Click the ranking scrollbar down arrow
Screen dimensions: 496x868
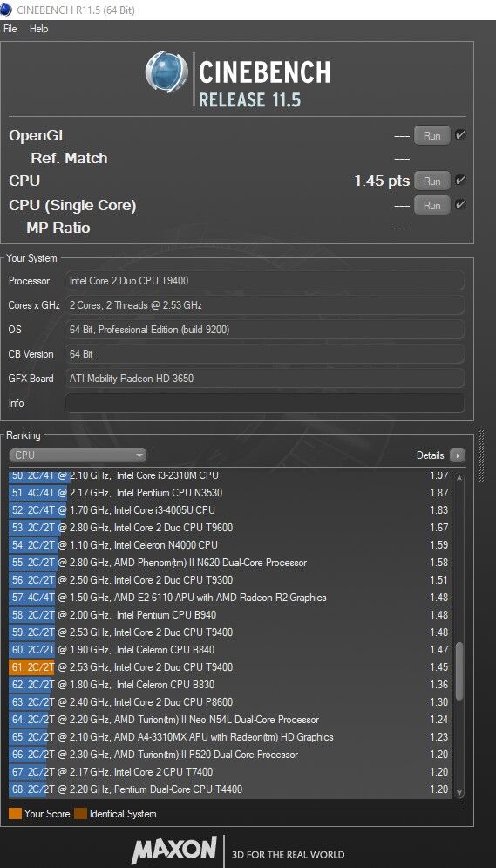tap(459, 793)
